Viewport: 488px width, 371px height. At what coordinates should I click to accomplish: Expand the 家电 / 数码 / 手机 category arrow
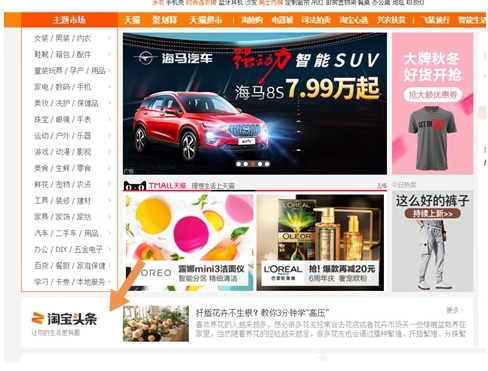109,87
